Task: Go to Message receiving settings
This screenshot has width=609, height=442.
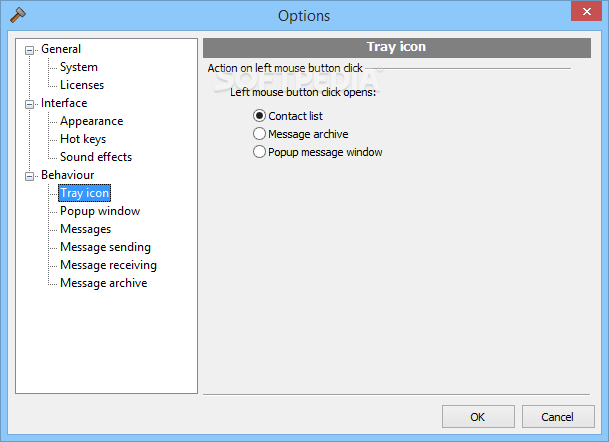Action: (x=108, y=265)
